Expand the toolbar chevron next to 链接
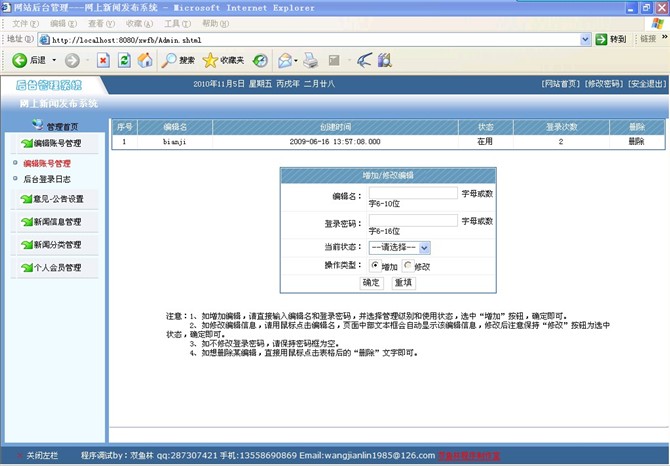The width and height of the screenshot is (670, 466). pyautogui.click(x=664, y=38)
